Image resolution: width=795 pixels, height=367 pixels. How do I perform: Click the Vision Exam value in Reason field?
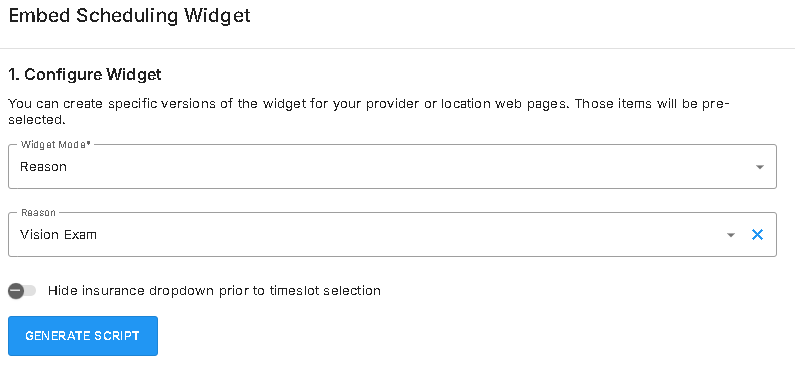point(58,235)
